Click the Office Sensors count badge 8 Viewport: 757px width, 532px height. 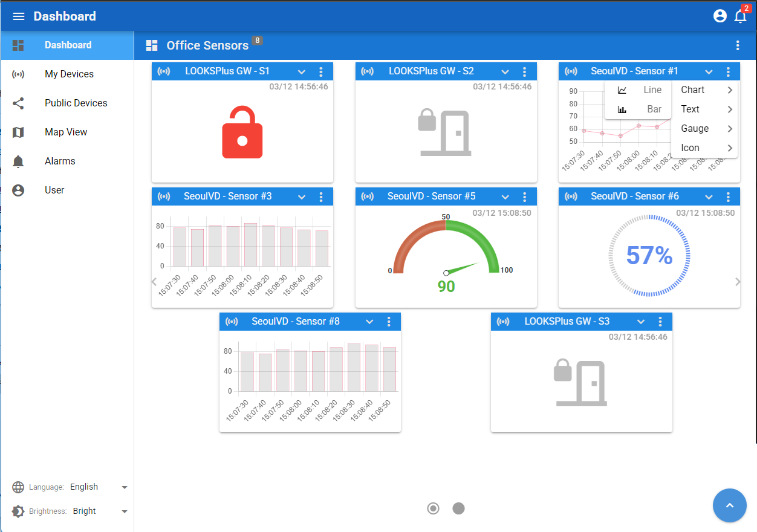(258, 41)
